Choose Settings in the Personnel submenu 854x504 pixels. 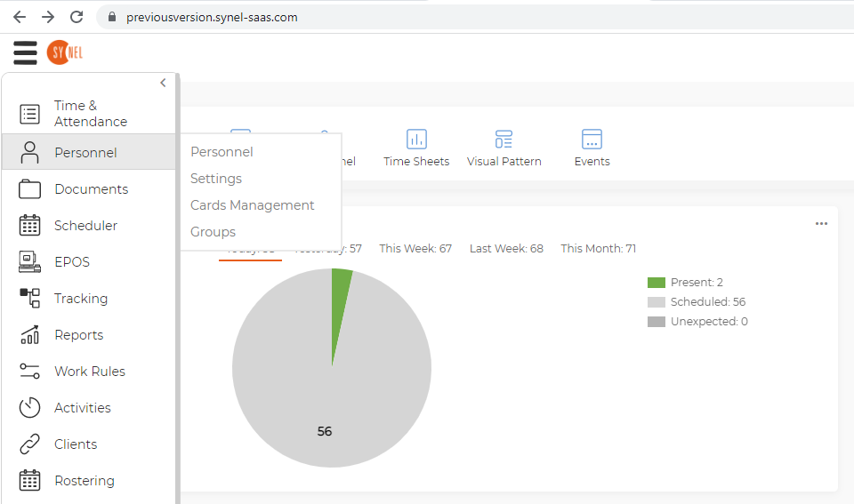click(x=215, y=179)
